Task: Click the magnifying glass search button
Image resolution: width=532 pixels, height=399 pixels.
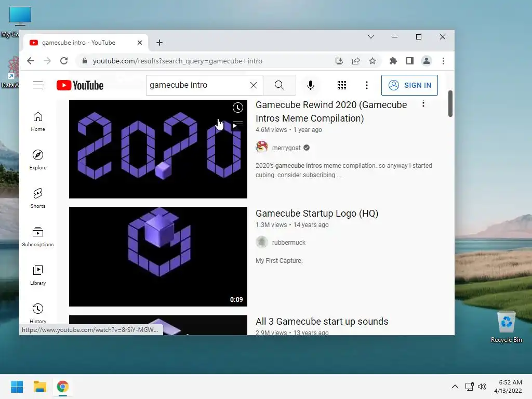Action: coord(279,85)
